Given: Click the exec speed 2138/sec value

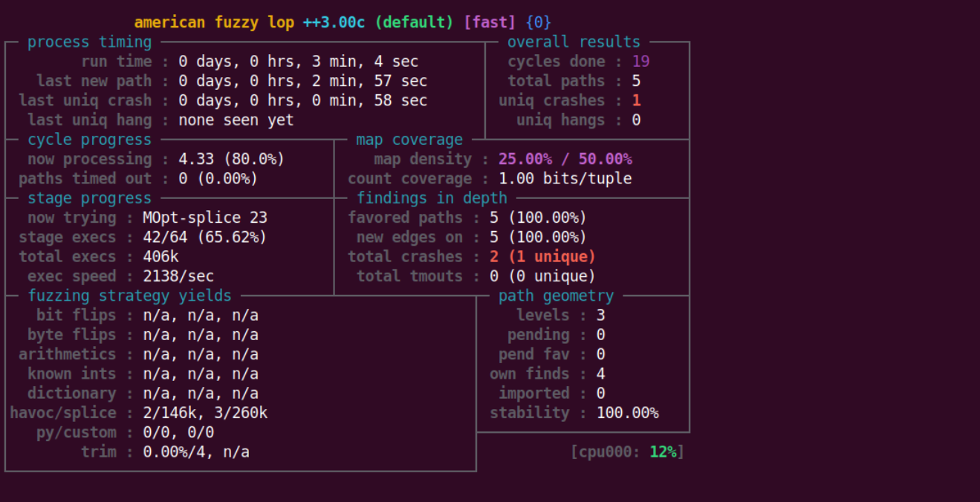Looking at the screenshot, I should pos(178,276).
